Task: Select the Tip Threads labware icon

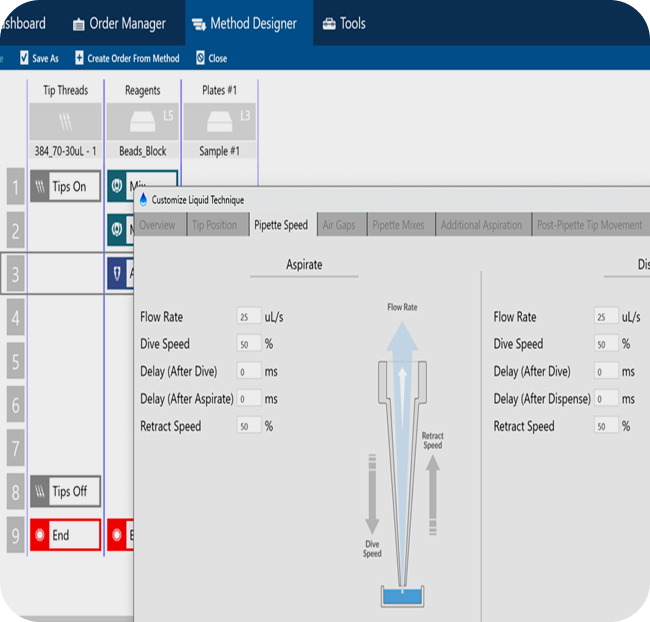Action: pos(65,122)
